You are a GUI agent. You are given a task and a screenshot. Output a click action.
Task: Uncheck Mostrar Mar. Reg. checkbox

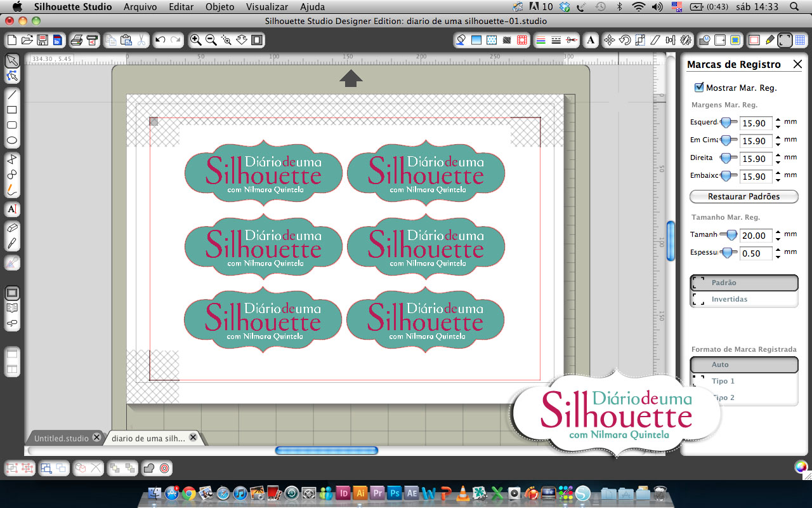click(x=699, y=88)
